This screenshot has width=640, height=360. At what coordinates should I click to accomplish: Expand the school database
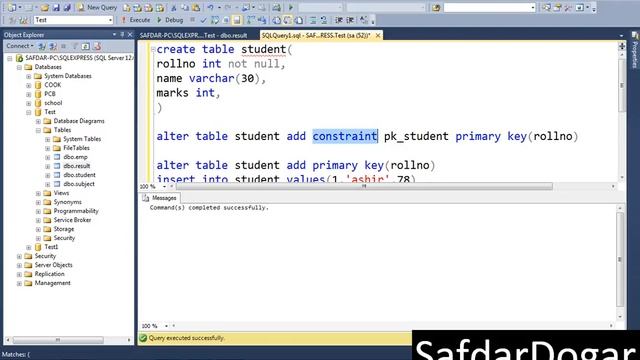[29, 103]
